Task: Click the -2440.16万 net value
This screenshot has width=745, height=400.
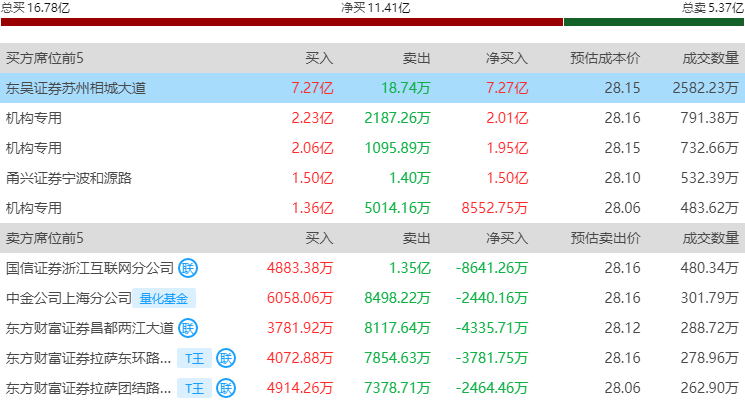Action: click(x=492, y=298)
